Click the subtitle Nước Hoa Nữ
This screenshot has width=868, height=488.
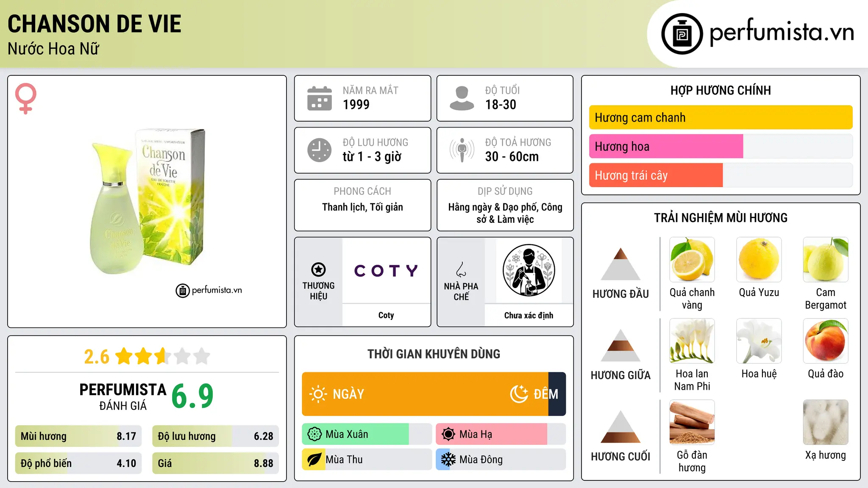[53, 49]
